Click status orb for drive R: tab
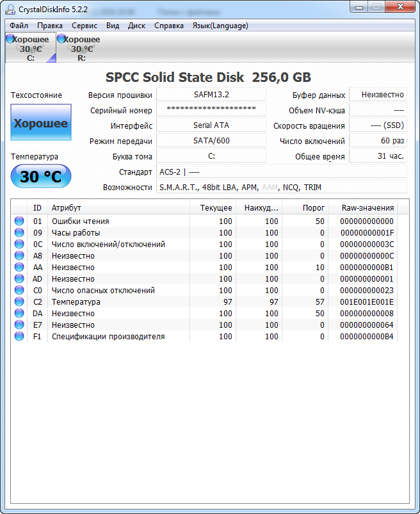 coord(61,39)
